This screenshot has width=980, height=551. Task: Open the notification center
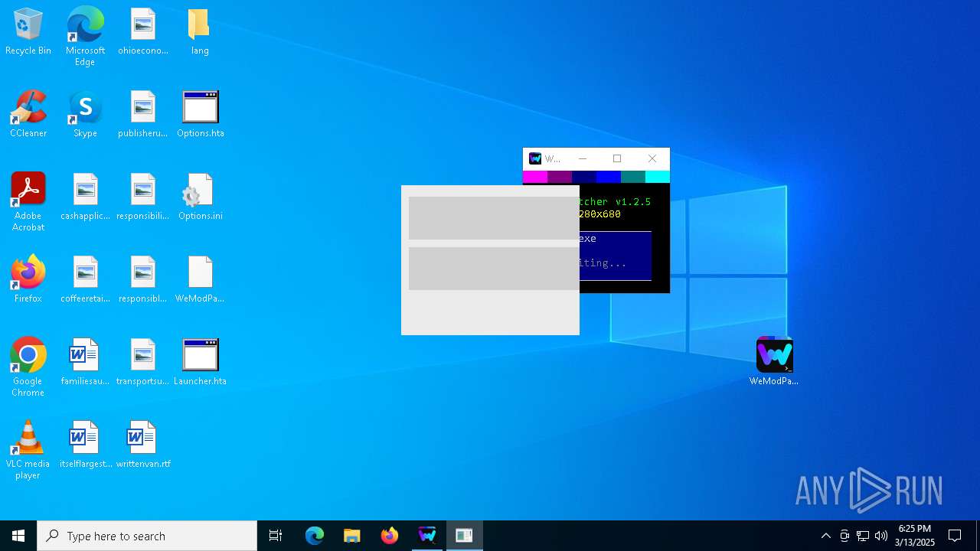point(955,536)
